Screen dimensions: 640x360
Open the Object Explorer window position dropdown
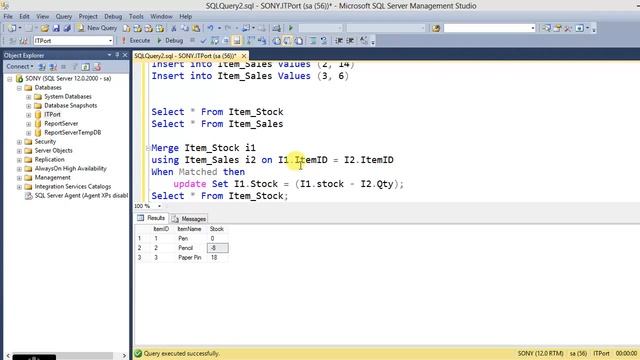(109, 55)
